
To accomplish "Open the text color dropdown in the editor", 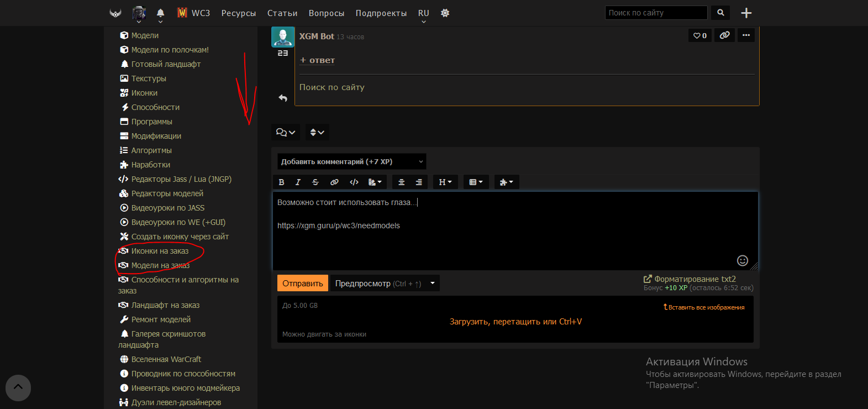I will 375,182.
